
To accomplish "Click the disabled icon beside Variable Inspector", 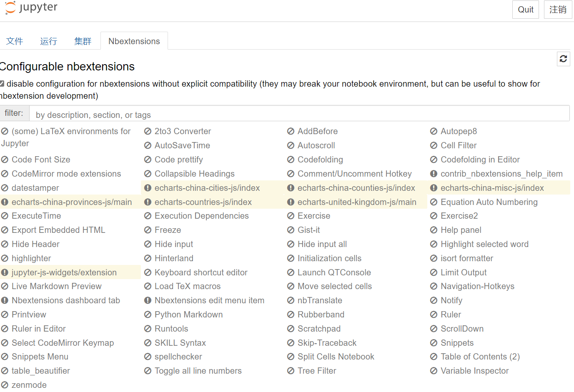I will [x=434, y=371].
